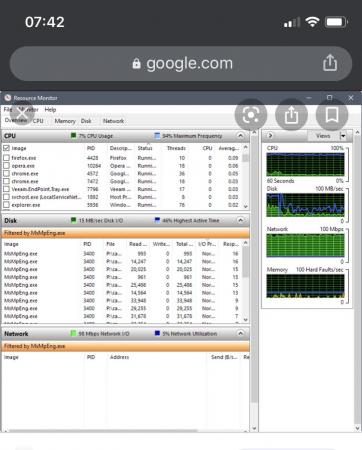Sort CPU list by Average CPU column
The image size is (362, 450).
229,148
